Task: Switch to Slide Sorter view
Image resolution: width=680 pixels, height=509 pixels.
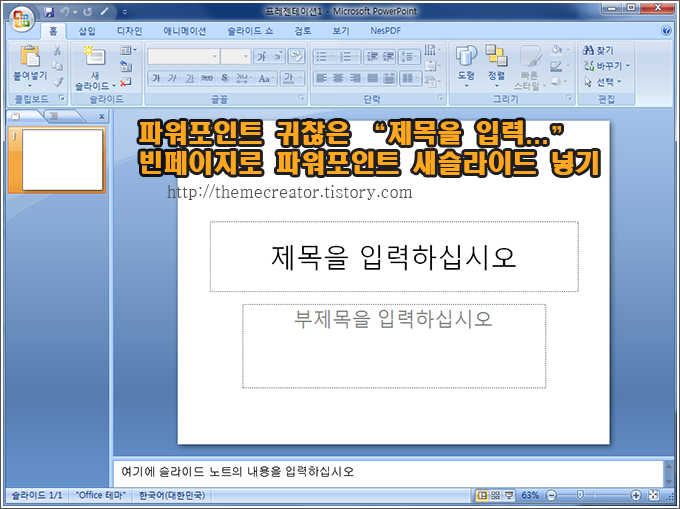Action: coord(495,495)
